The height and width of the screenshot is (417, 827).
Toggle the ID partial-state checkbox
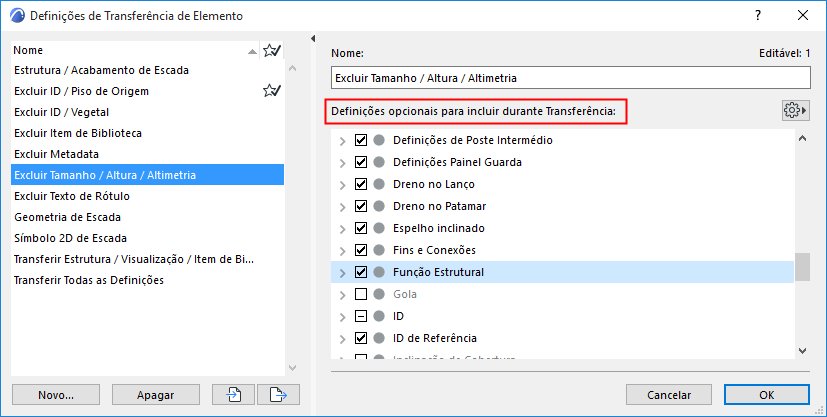[362, 316]
